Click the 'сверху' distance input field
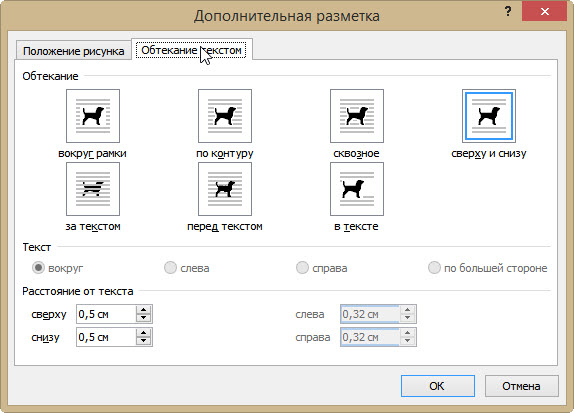 [x=106, y=314]
